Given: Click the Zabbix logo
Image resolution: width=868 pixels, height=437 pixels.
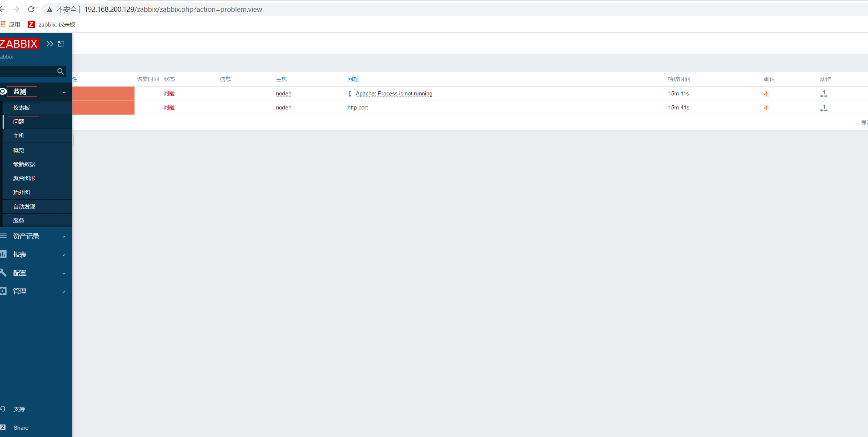Looking at the screenshot, I should [19, 44].
